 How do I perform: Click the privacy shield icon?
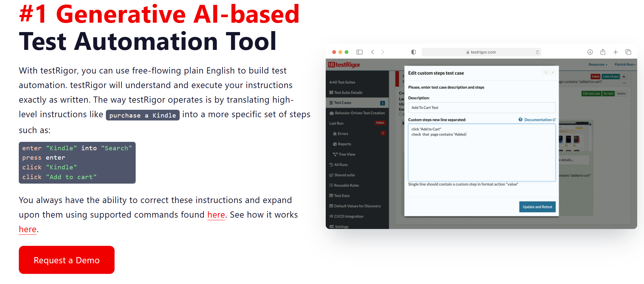coord(413,52)
